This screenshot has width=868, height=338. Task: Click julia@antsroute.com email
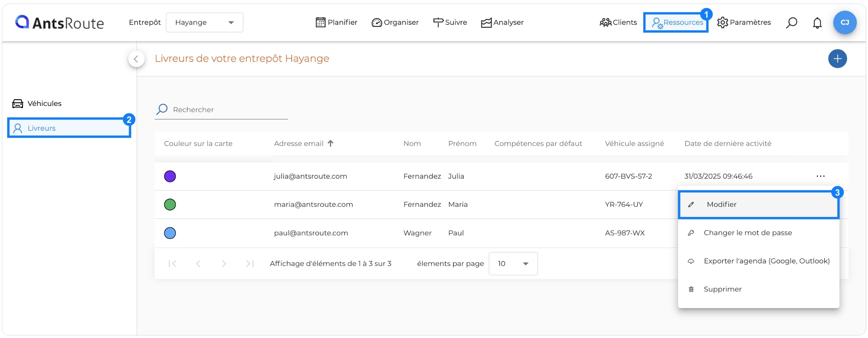pos(310,176)
